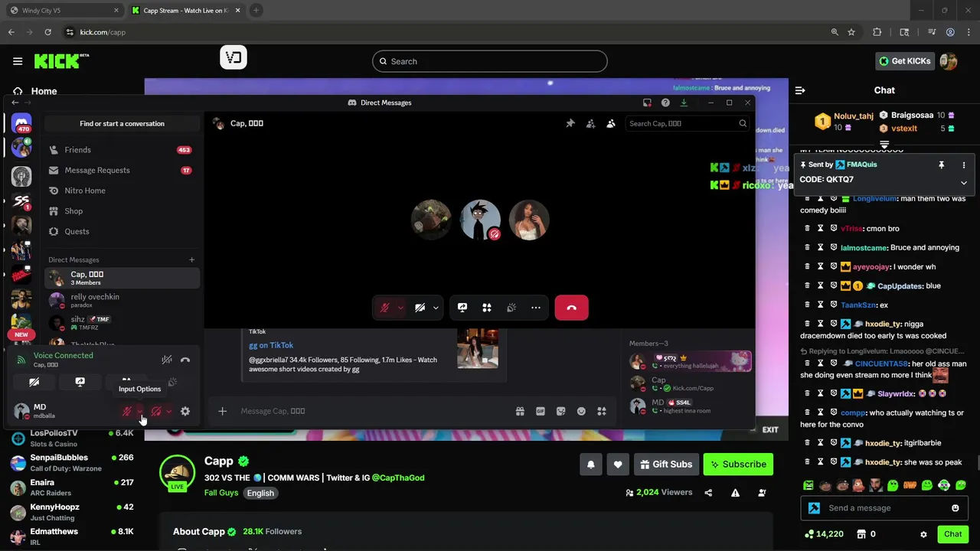Turn on camera in Discord call controls

pyautogui.click(x=420, y=308)
